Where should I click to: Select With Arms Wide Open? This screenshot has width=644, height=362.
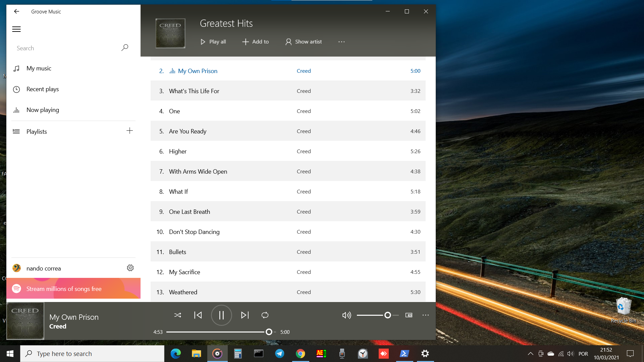(x=288, y=171)
